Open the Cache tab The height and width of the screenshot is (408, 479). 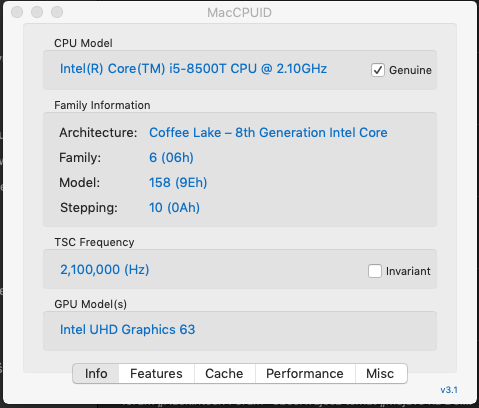224,374
